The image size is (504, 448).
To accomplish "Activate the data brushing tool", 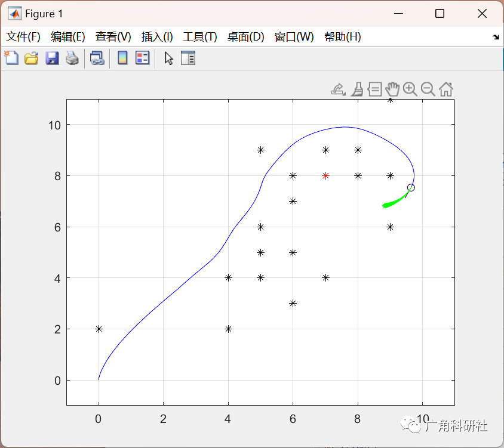I will coord(357,89).
